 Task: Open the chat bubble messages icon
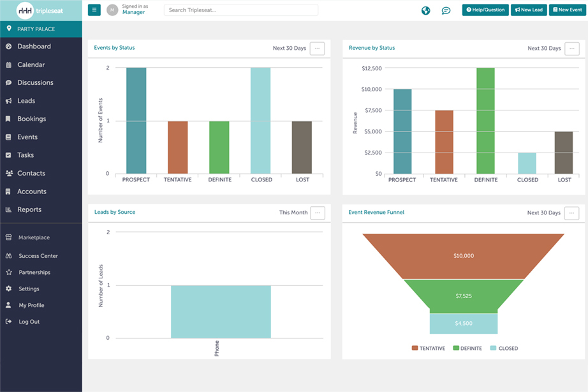(x=446, y=10)
